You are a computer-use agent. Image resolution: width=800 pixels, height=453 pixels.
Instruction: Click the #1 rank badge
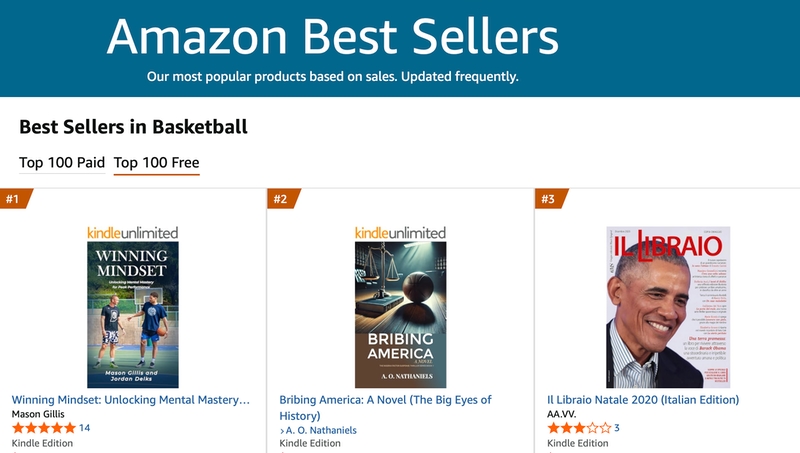tap(13, 199)
